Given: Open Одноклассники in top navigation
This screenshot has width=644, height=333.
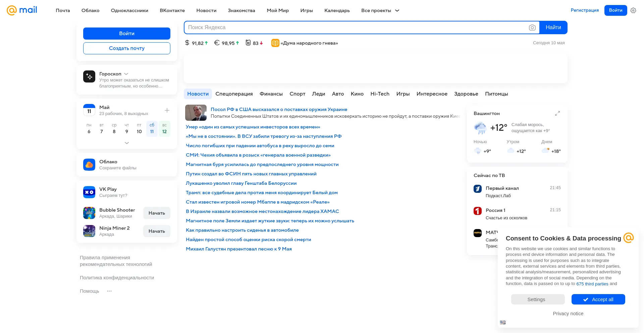Looking at the screenshot, I should coord(129,10).
